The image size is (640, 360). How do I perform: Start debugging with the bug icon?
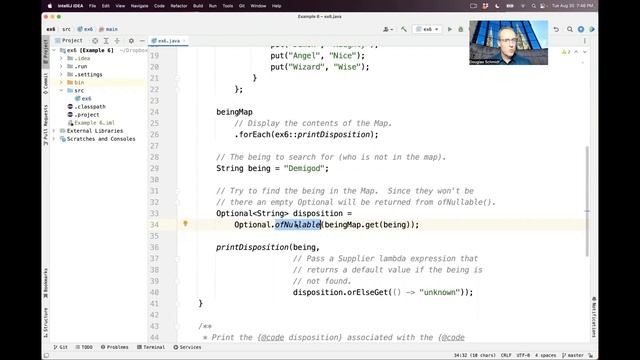(461, 29)
